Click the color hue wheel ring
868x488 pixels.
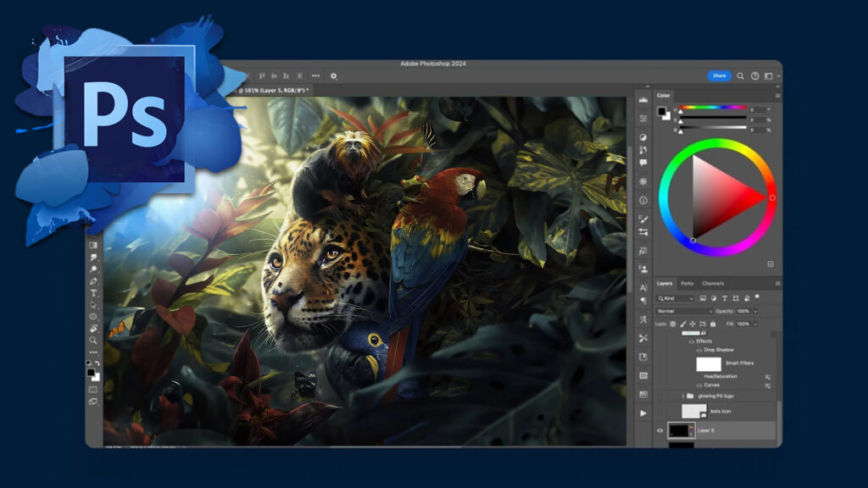click(717, 142)
